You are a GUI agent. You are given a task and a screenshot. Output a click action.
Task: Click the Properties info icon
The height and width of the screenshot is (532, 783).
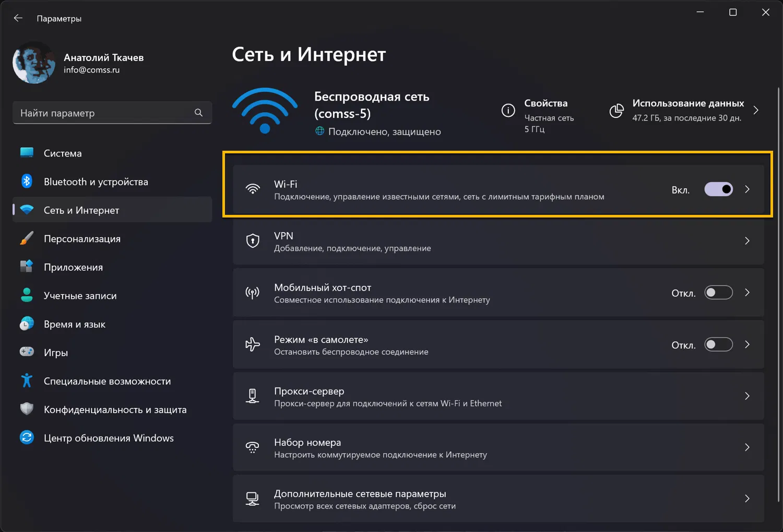[508, 110]
